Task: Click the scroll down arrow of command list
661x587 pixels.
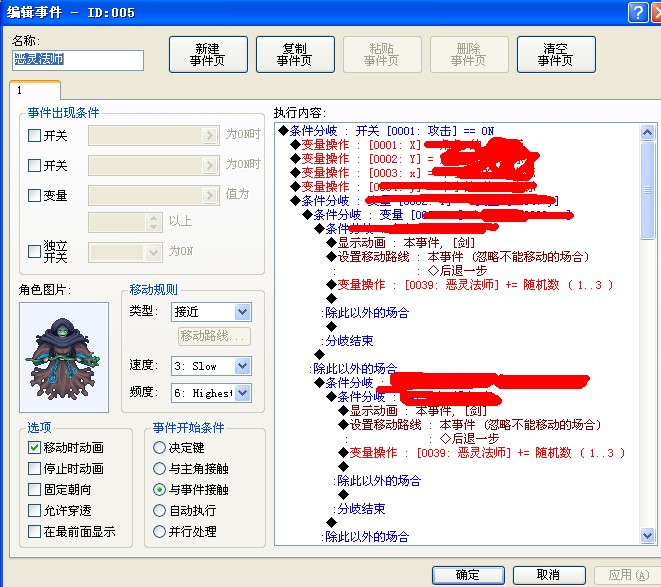Action: click(x=648, y=536)
